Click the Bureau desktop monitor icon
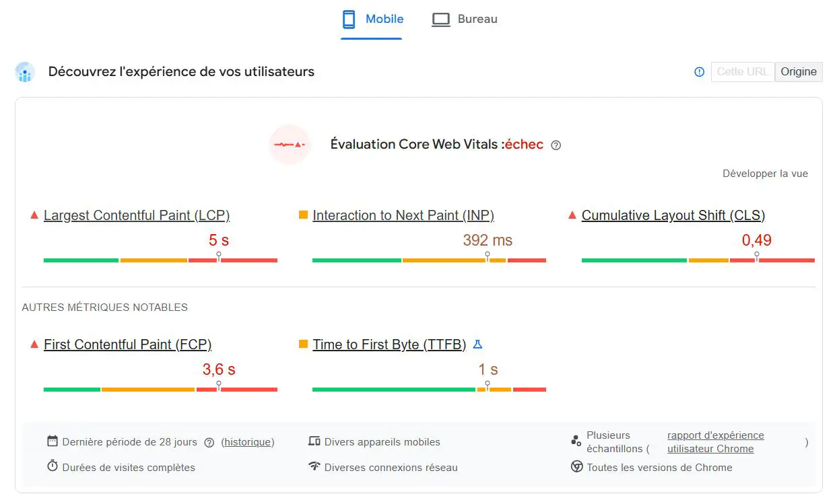 tap(440, 20)
